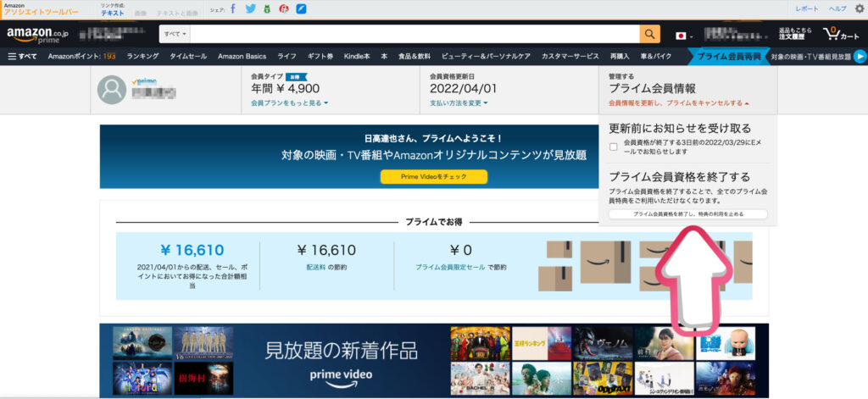The image size is (868, 399).
Task: Open the BACHELOR show thumbnail
Action: (x=480, y=379)
